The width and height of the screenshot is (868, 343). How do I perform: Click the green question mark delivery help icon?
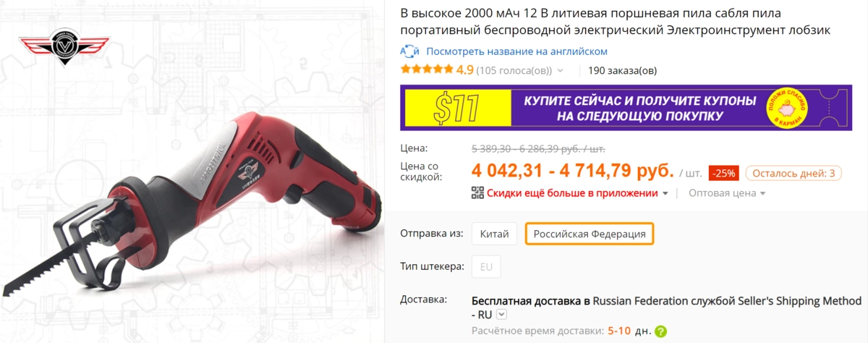tap(660, 331)
